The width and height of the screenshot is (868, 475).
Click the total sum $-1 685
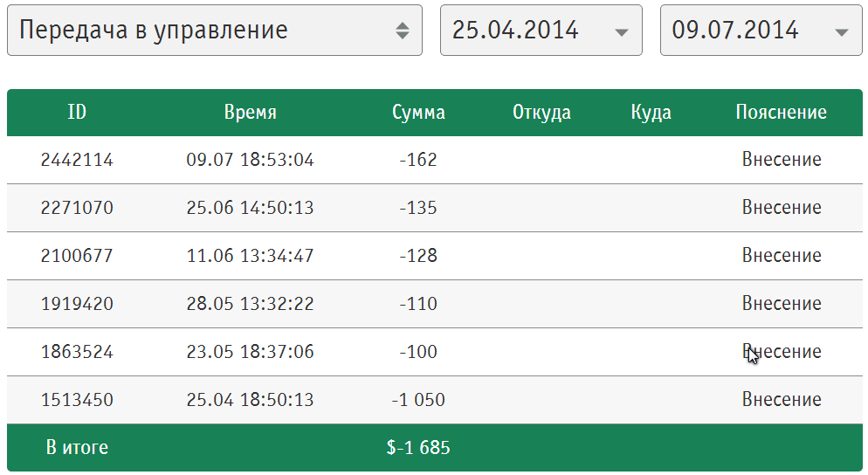tap(418, 448)
